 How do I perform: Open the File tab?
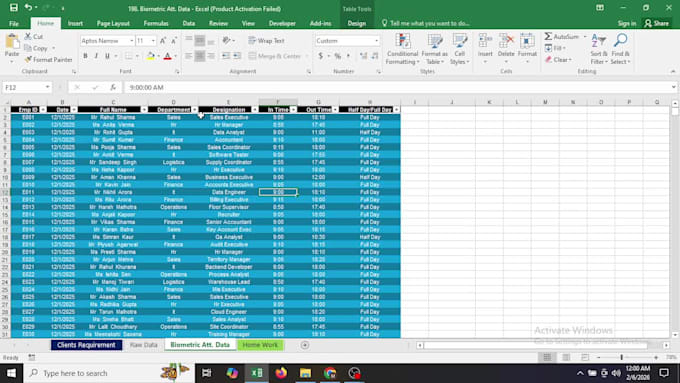[x=14, y=23]
